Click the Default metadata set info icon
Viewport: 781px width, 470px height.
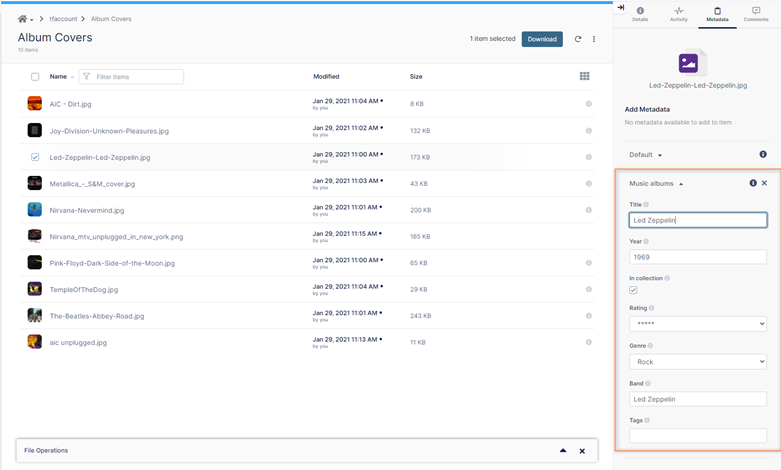763,154
